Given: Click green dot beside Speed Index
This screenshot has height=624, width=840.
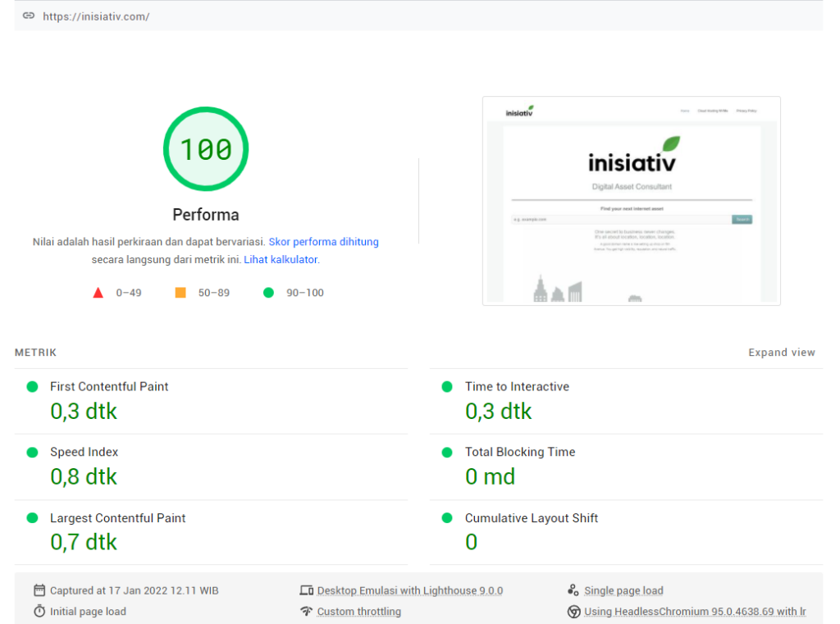Looking at the screenshot, I should [x=32, y=452].
